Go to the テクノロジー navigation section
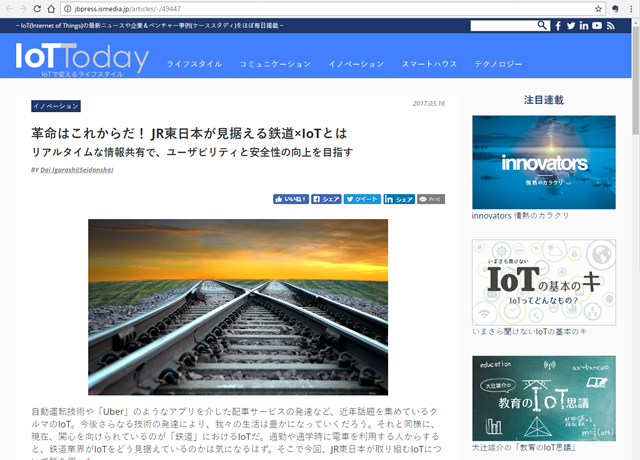This screenshot has height=460, width=640. (498, 64)
